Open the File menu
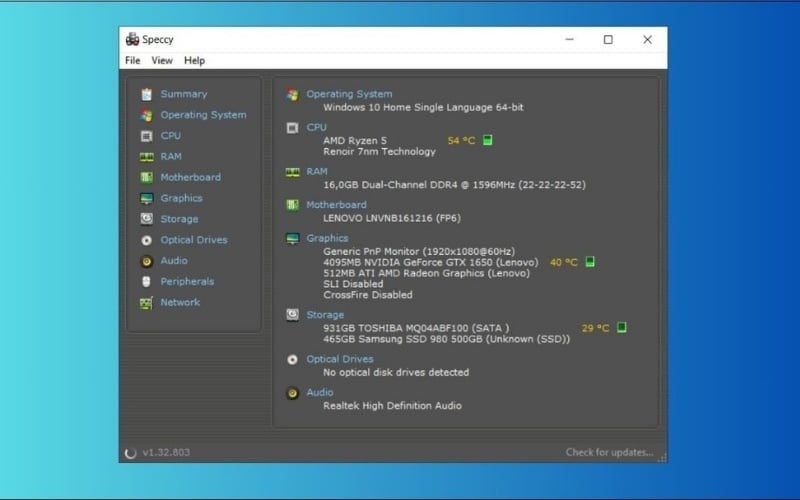 [133, 61]
